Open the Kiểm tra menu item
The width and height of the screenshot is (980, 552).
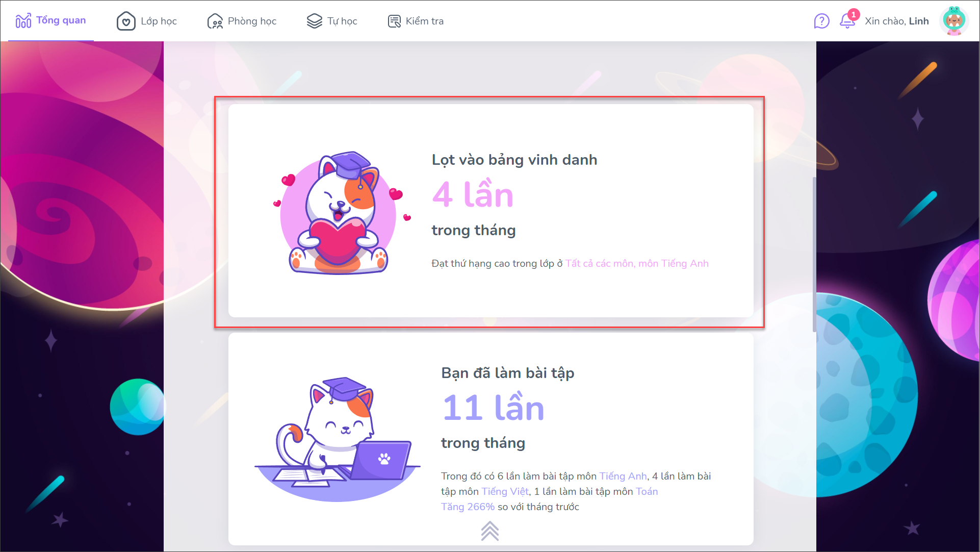tap(416, 21)
